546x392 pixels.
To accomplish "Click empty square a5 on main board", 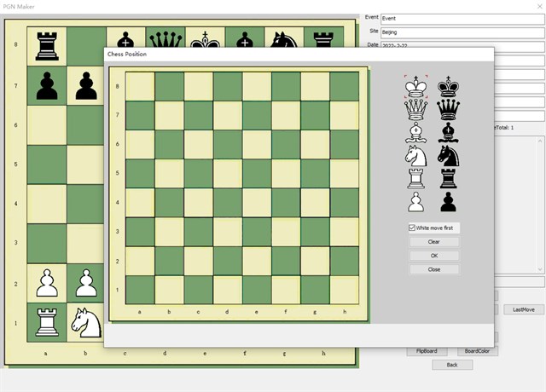I will [47, 164].
